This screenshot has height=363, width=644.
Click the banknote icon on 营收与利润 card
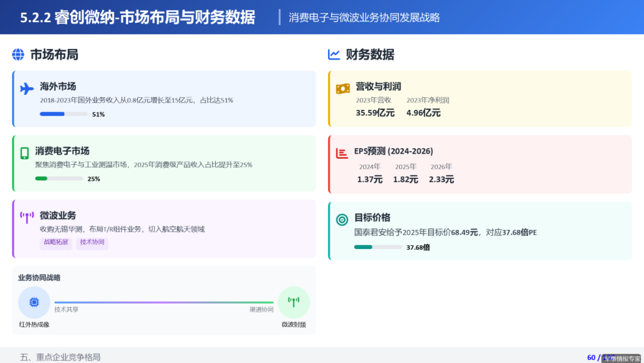(342, 87)
